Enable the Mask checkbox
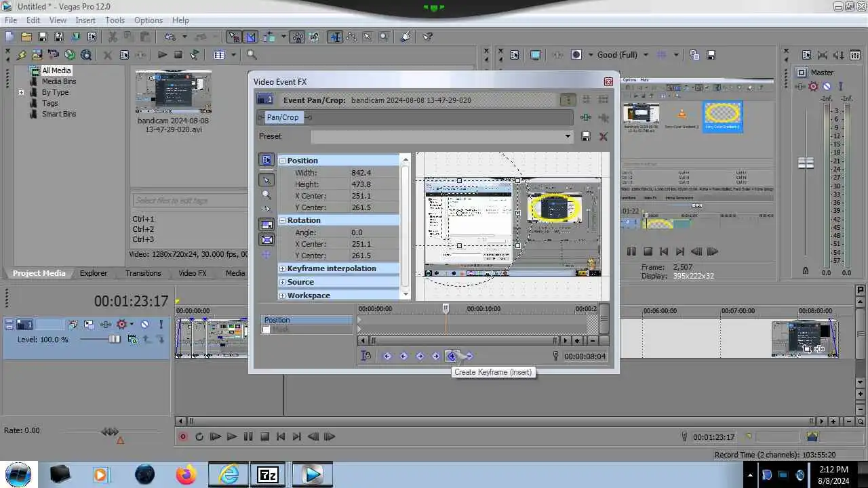The height and width of the screenshot is (488, 868). [x=267, y=330]
